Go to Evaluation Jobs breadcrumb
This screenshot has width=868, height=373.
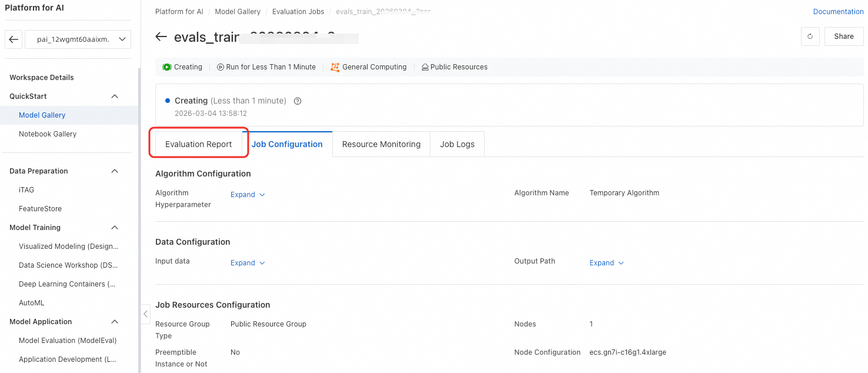tap(297, 12)
